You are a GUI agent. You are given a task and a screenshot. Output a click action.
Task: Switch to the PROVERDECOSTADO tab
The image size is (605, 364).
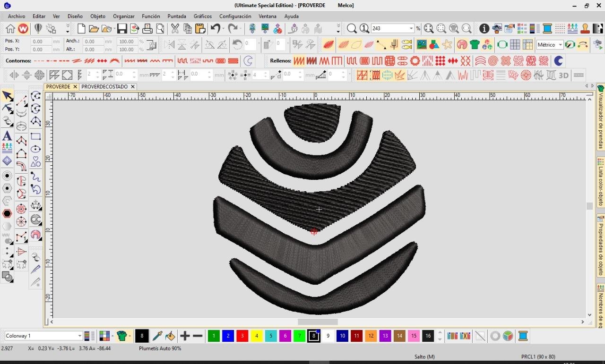(104, 87)
